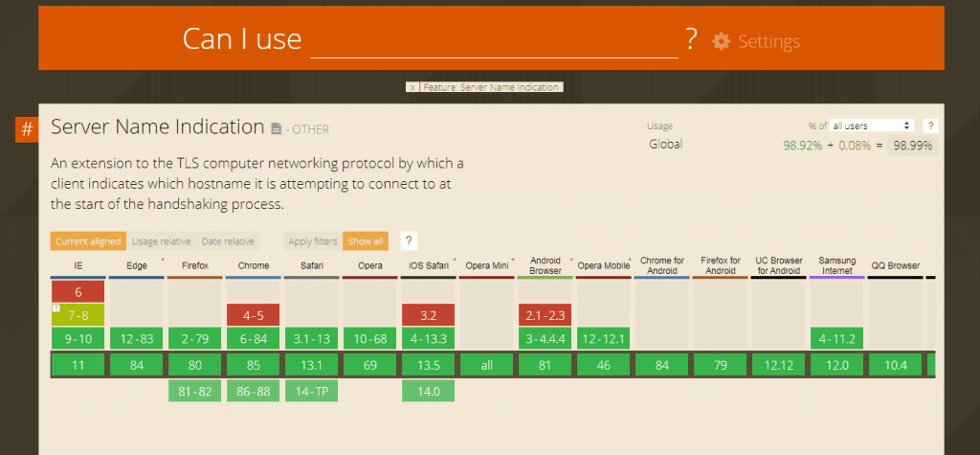
Task: Switch to Date relative view
Action: coord(228,241)
